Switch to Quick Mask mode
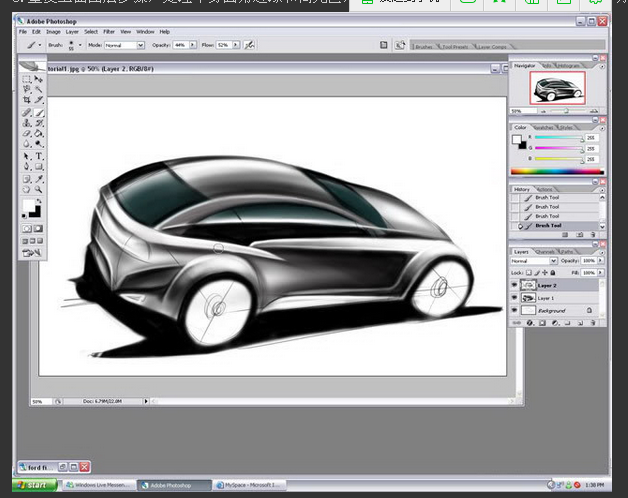Image resolution: width=628 pixels, height=498 pixels. (38, 229)
